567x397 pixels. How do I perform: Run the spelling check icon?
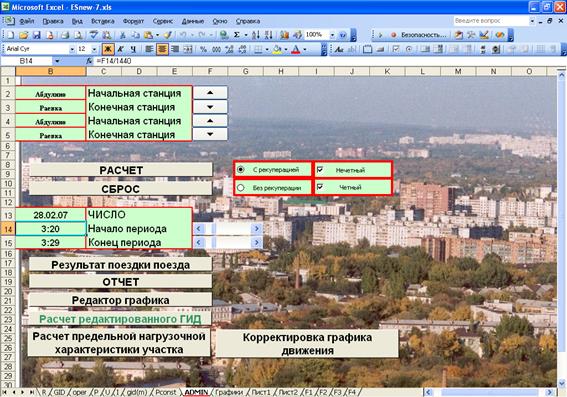click(x=94, y=35)
